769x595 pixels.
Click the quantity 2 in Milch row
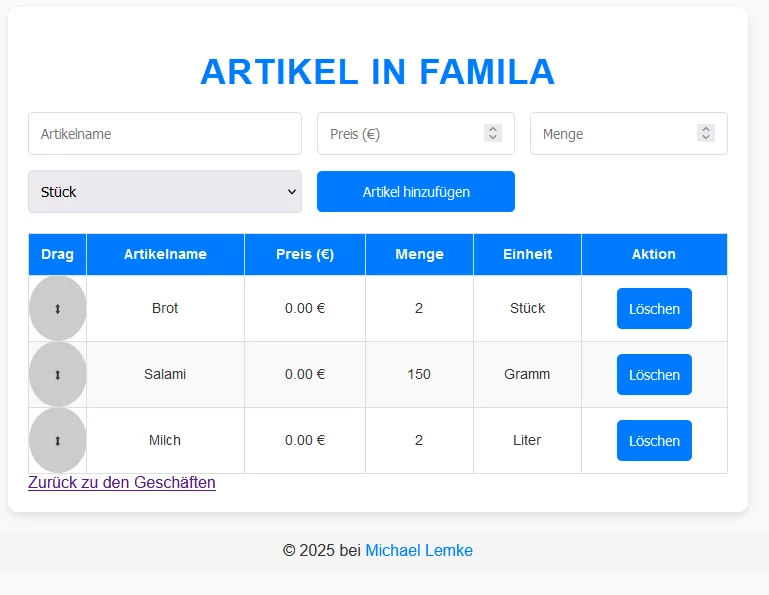[419, 440]
